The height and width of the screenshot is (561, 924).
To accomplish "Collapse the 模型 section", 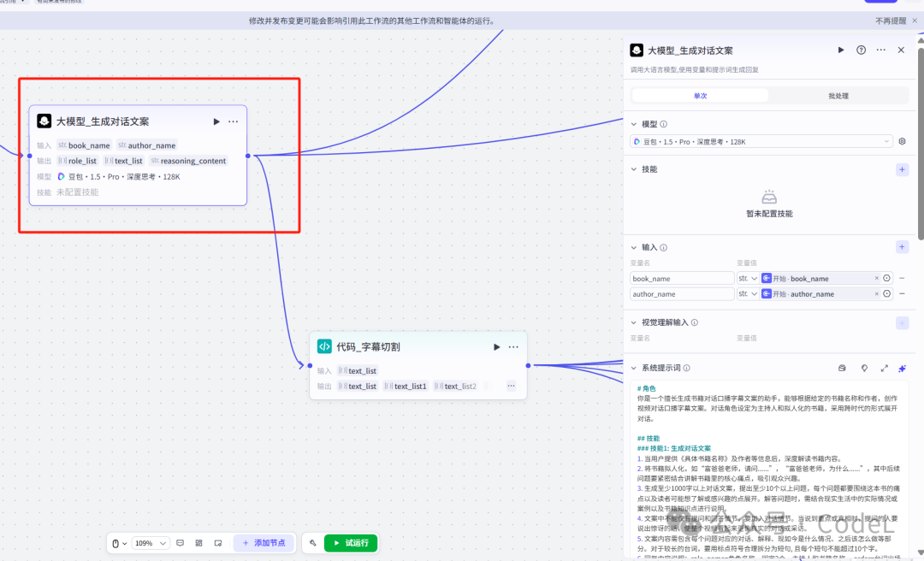I will click(x=634, y=124).
